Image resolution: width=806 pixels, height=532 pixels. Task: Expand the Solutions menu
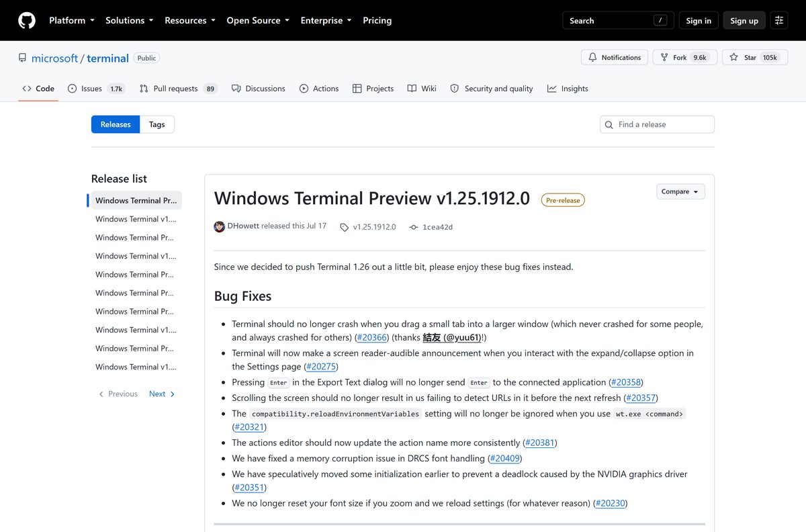point(130,20)
